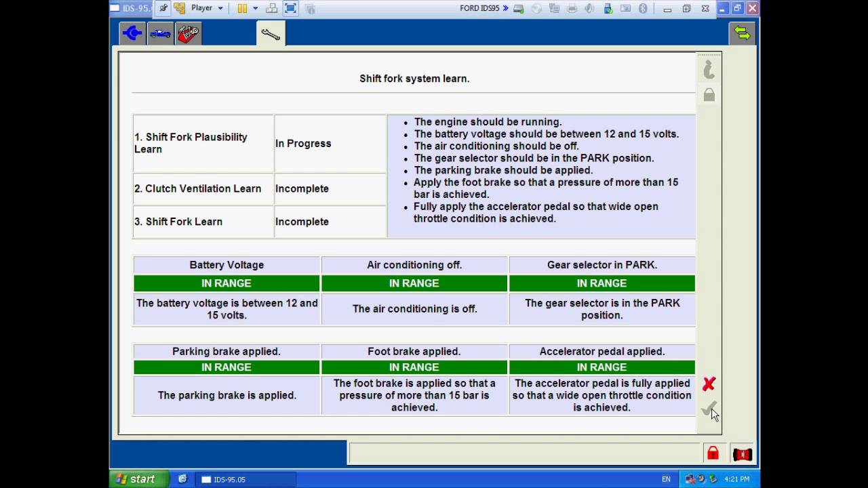
Task: Select the wrench tab
Action: pyautogui.click(x=271, y=34)
